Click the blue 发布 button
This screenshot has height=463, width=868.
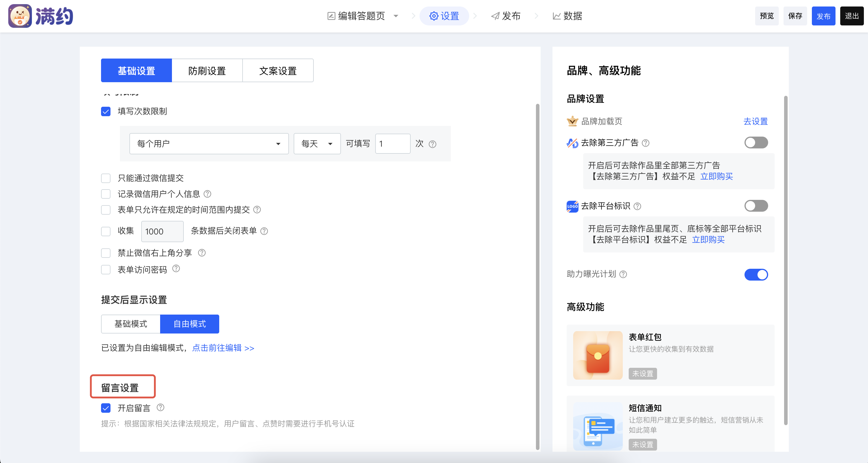tap(823, 16)
